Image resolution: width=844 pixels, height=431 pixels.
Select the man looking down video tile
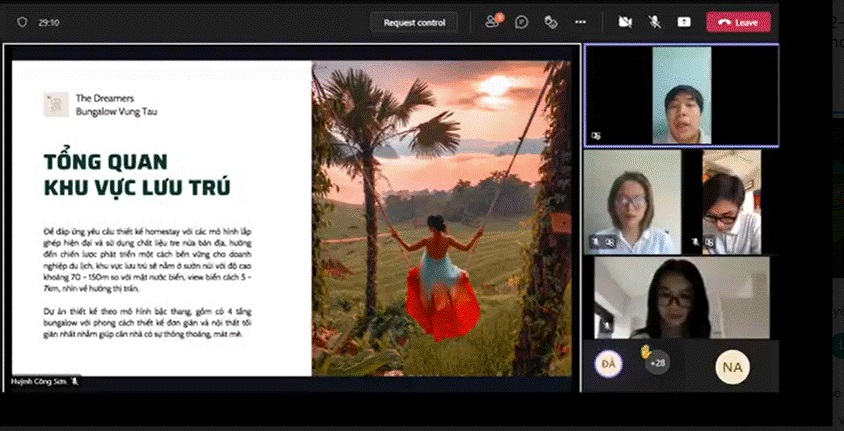pos(731,202)
